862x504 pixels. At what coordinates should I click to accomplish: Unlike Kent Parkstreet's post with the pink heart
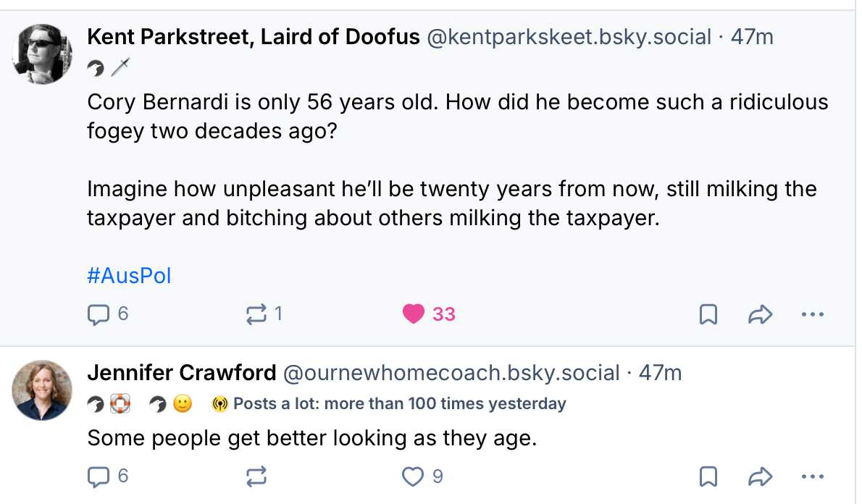414,314
